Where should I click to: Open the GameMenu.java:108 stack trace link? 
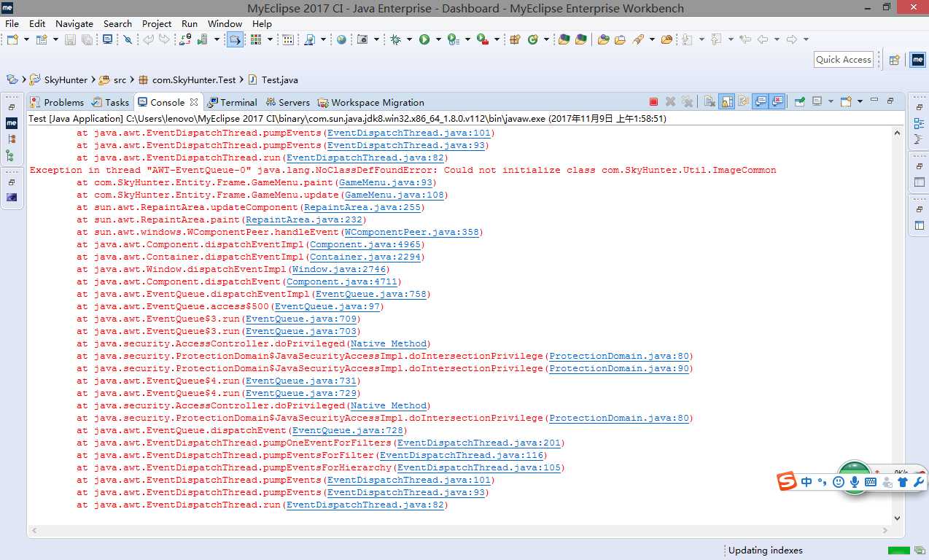[x=394, y=195]
